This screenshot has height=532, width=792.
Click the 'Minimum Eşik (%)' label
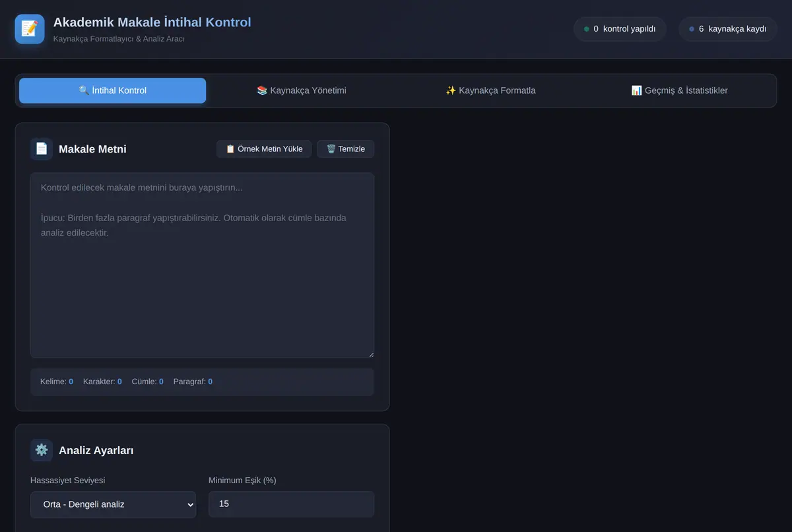pos(242,480)
